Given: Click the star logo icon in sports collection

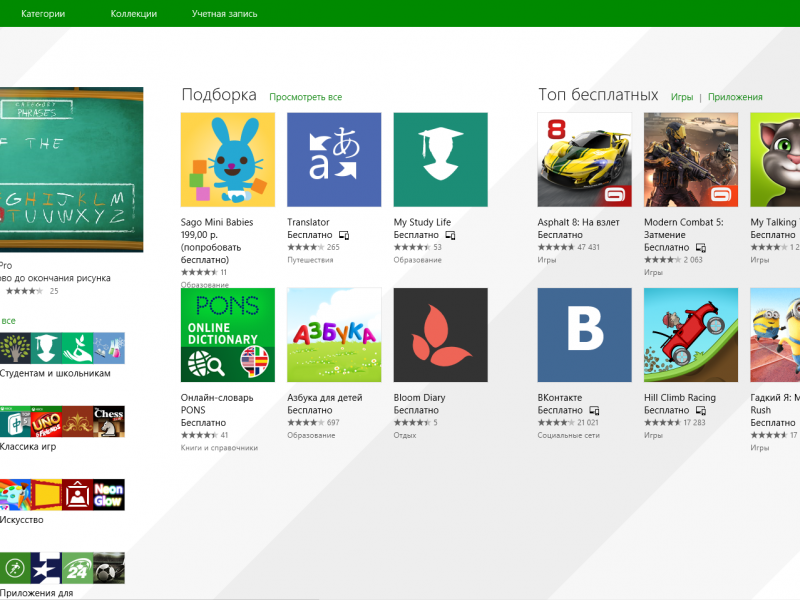Looking at the screenshot, I should point(46,568).
